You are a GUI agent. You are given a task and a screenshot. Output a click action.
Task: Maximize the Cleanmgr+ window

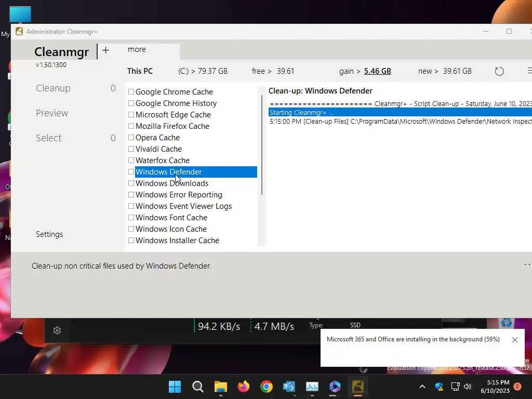(x=509, y=31)
